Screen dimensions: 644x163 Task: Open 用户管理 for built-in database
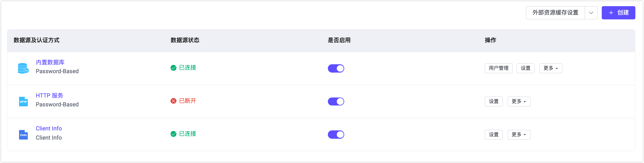[498, 68]
